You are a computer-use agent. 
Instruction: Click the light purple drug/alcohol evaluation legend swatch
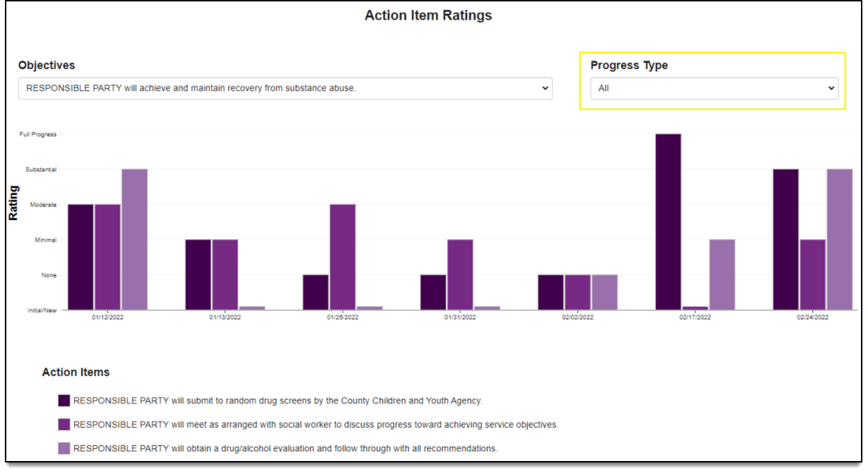pos(64,448)
